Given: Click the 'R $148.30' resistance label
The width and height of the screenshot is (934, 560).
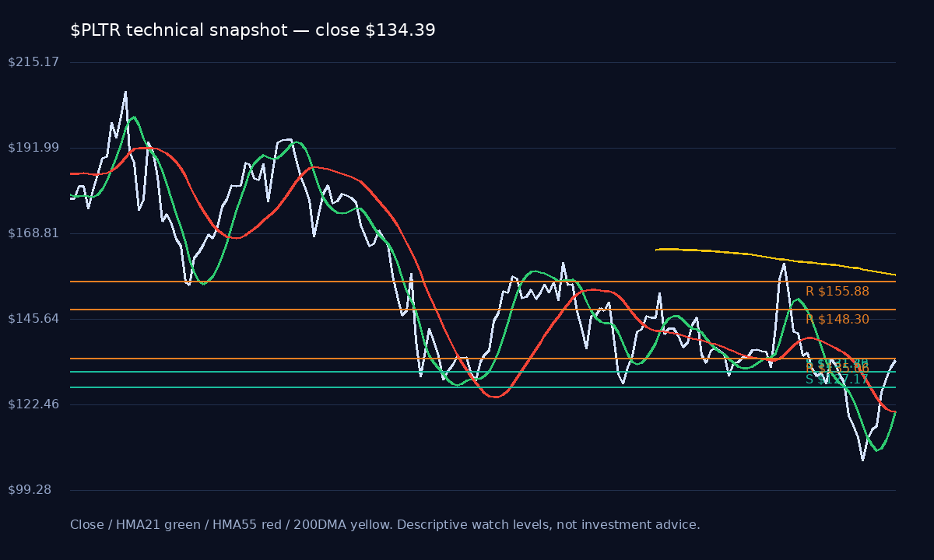Looking at the screenshot, I should (x=837, y=320).
